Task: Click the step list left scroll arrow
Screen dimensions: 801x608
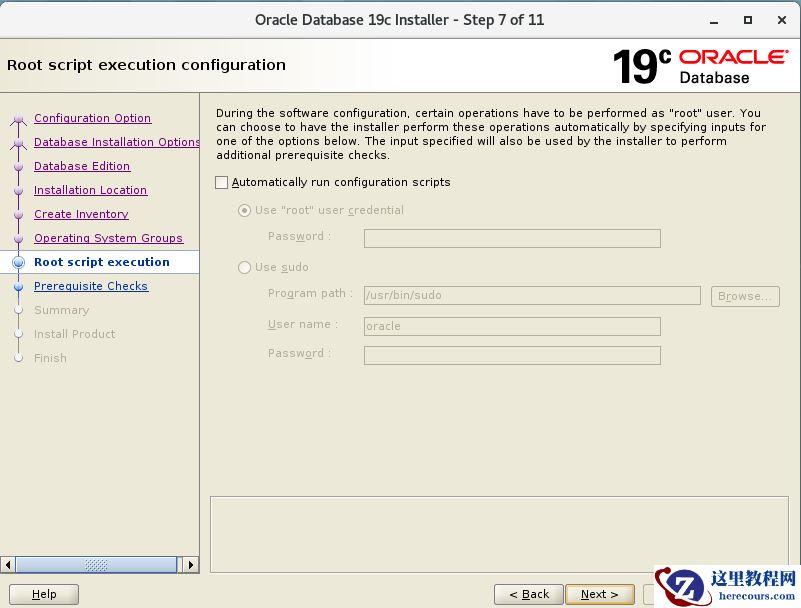Action: tap(8, 565)
